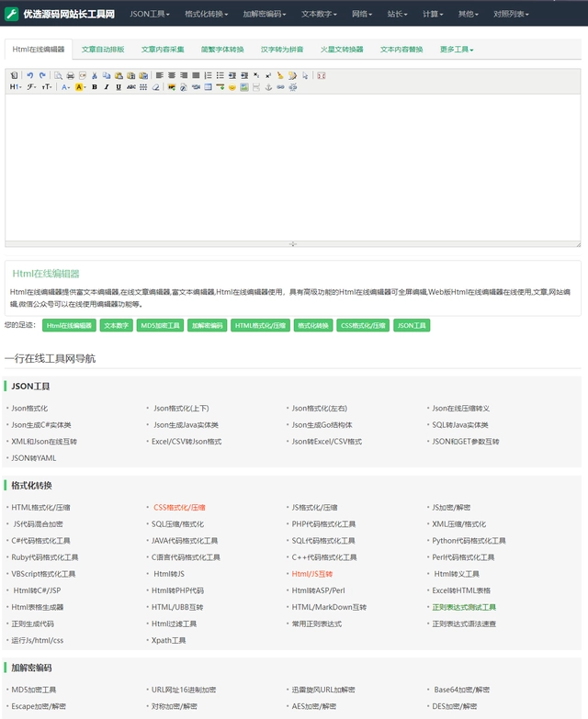Toggle italic formatting
The width and height of the screenshot is (588, 719).
click(107, 87)
